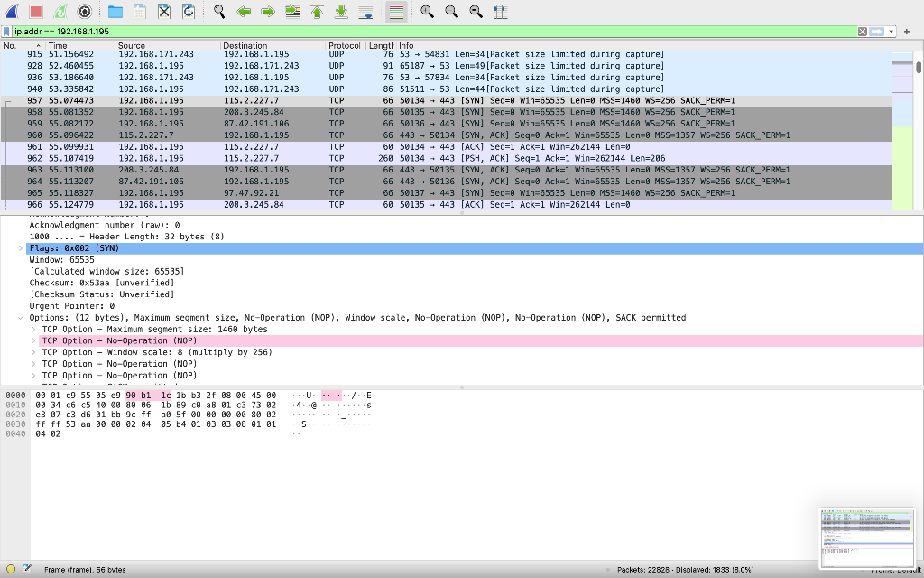This screenshot has height=578, width=924.
Task: Sort packets by the Protocol column
Action: coord(346,45)
